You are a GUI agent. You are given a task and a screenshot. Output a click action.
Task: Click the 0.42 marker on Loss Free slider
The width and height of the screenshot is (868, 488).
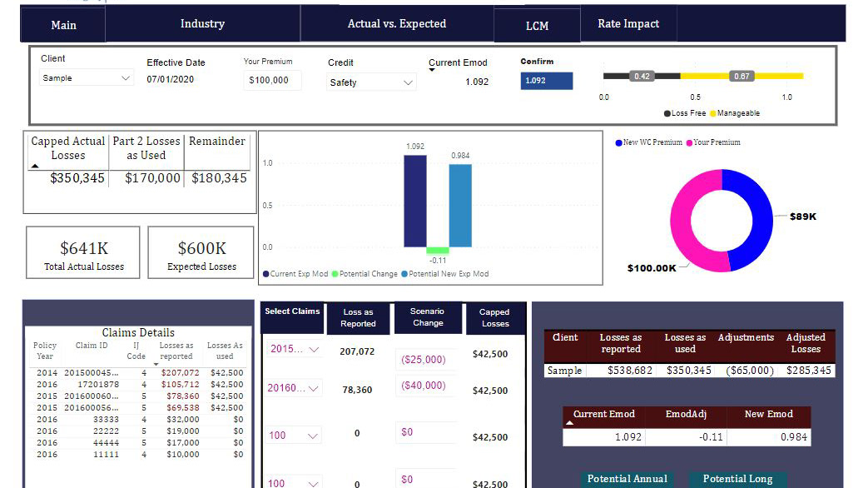tap(642, 77)
